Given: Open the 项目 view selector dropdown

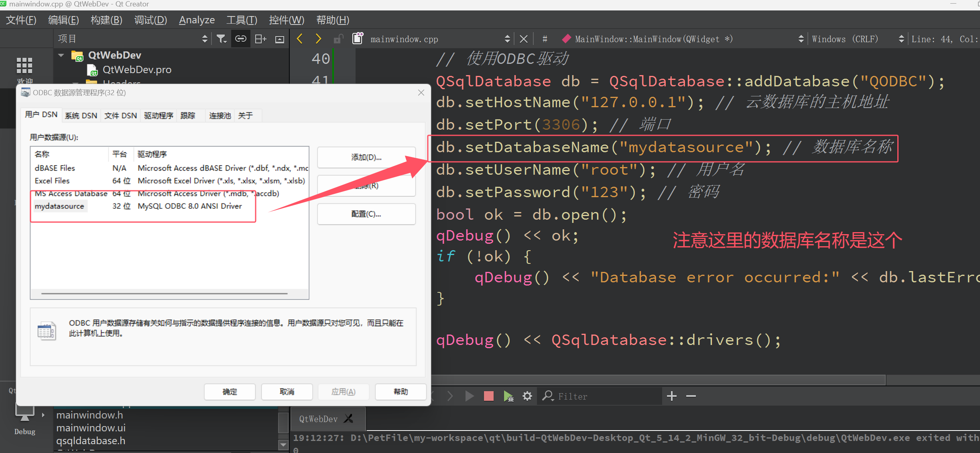Looking at the screenshot, I should 205,39.
